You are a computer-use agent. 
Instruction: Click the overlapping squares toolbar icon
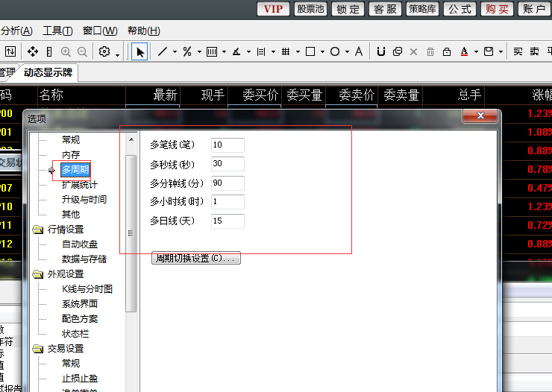(398, 51)
